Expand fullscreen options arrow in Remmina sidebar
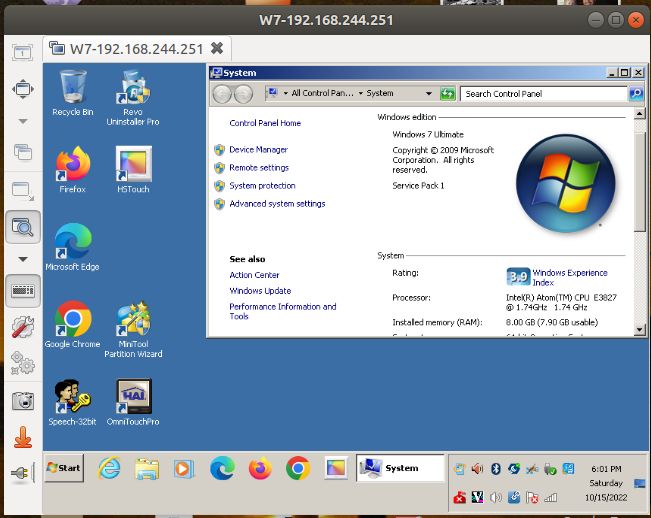This screenshot has height=518, width=651. (23, 121)
